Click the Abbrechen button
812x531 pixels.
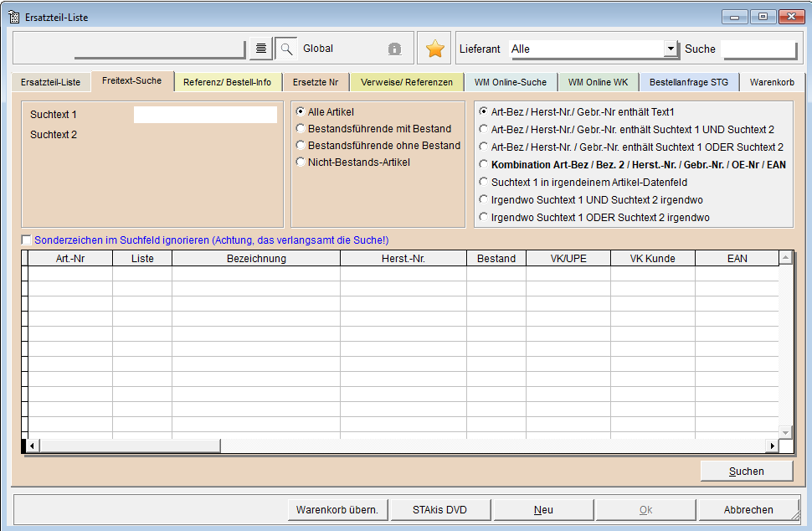pyautogui.click(x=748, y=510)
